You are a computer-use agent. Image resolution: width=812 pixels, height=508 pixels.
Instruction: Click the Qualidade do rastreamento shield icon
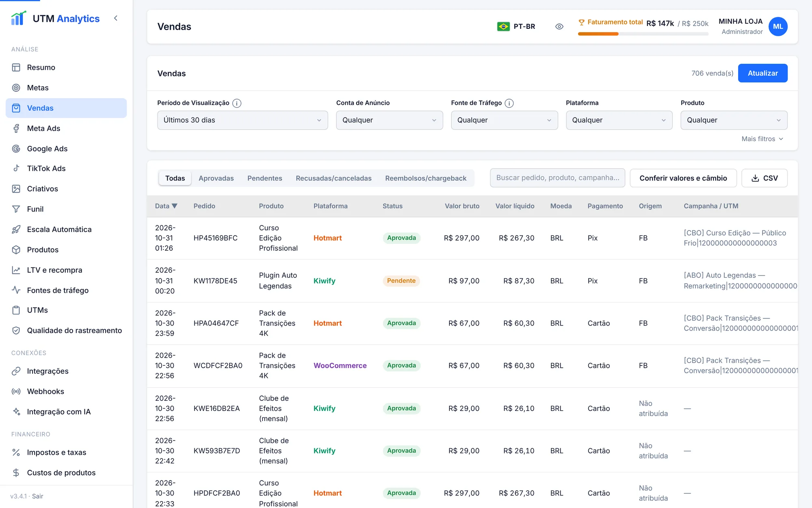[16, 330]
